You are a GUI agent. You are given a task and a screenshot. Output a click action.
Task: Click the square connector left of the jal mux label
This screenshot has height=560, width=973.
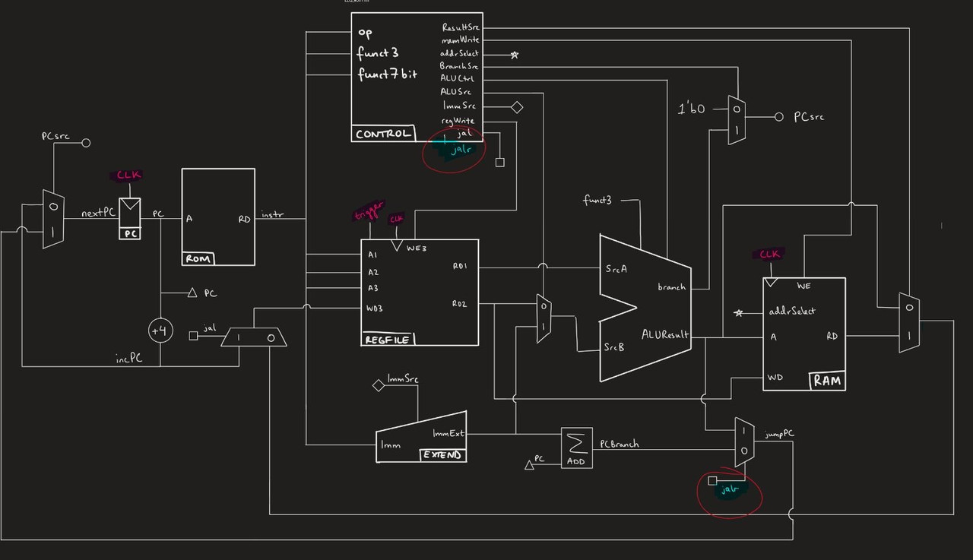coord(193,334)
